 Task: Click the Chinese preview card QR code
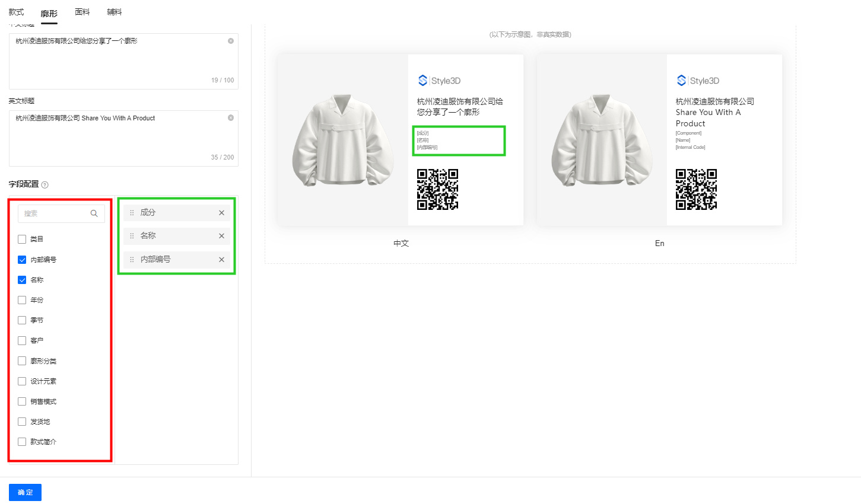pyautogui.click(x=437, y=190)
